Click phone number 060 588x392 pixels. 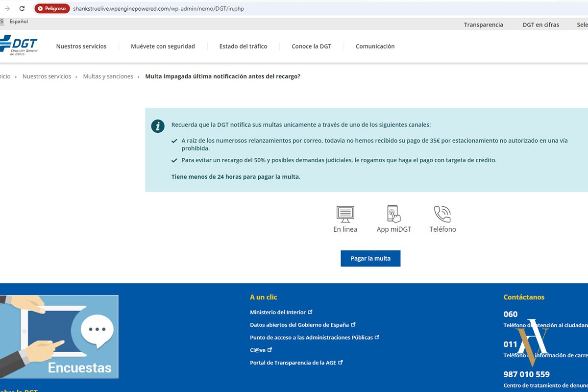(x=511, y=314)
